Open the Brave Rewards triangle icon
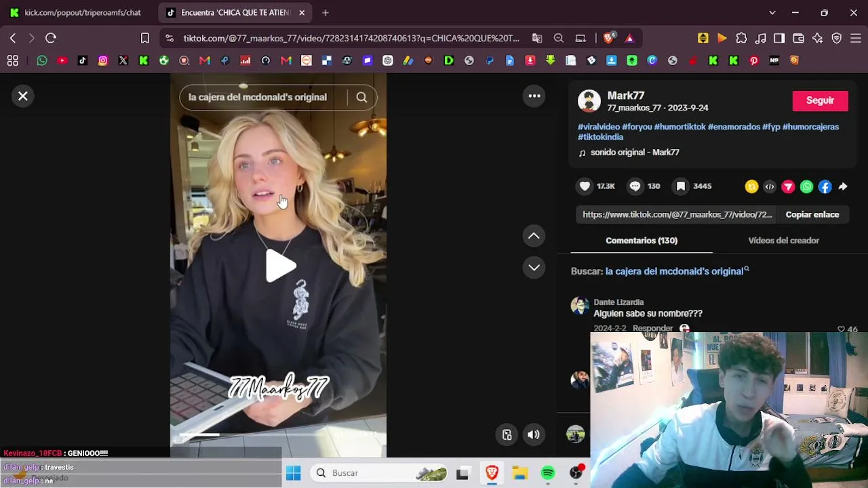The height and width of the screenshot is (488, 868). coord(630,39)
